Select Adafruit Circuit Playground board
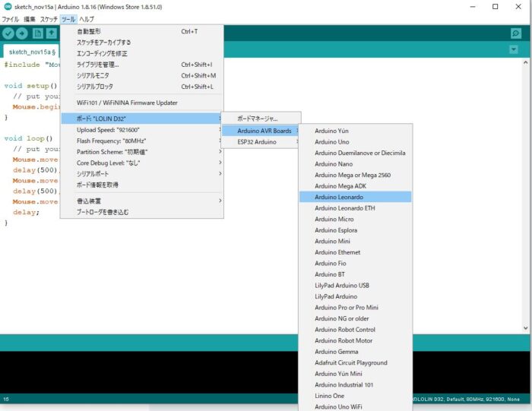Image resolution: width=532 pixels, height=411 pixels. pos(355,363)
